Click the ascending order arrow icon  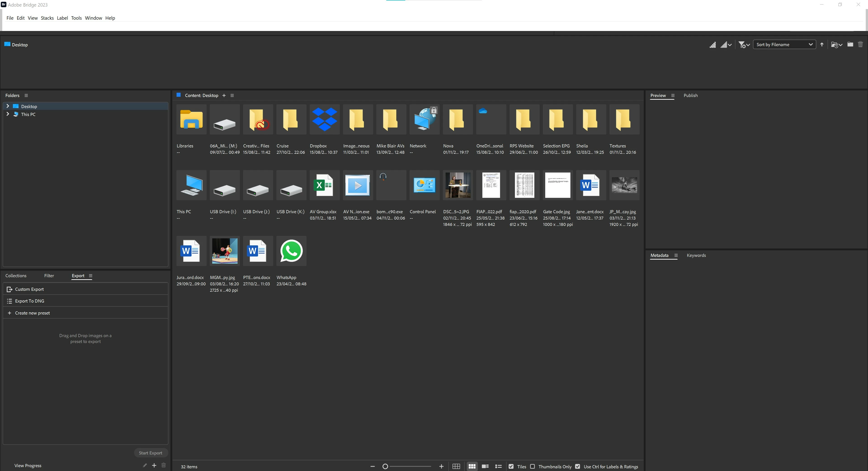[x=822, y=45]
